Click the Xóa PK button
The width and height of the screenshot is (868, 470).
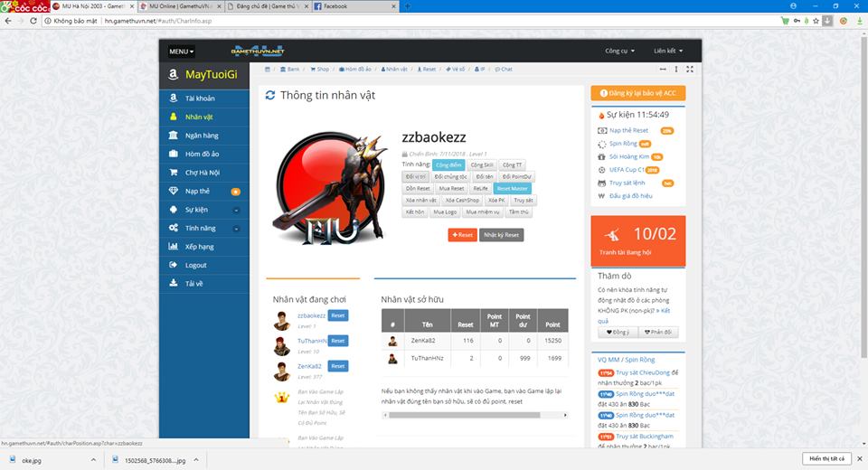[x=496, y=200]
